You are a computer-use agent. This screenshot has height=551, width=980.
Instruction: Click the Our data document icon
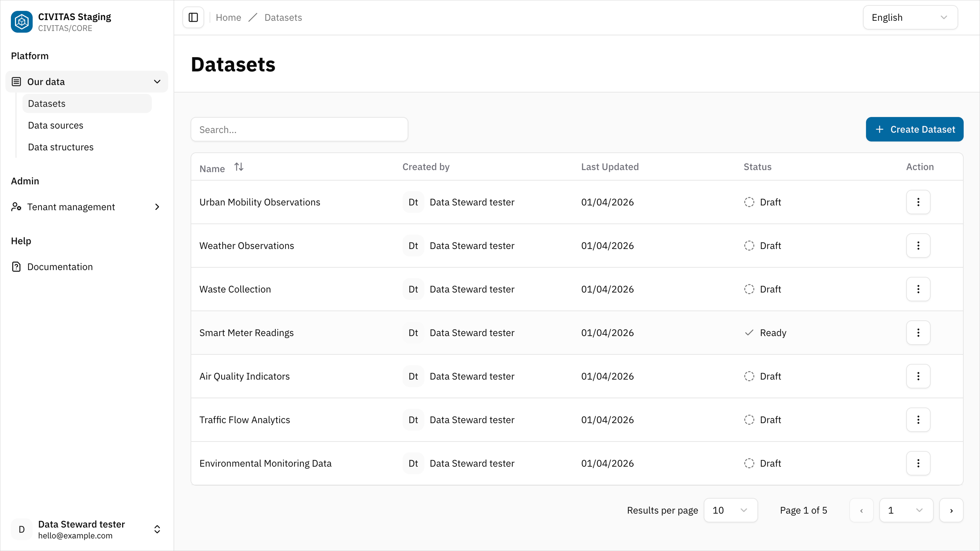click(16, 81)
